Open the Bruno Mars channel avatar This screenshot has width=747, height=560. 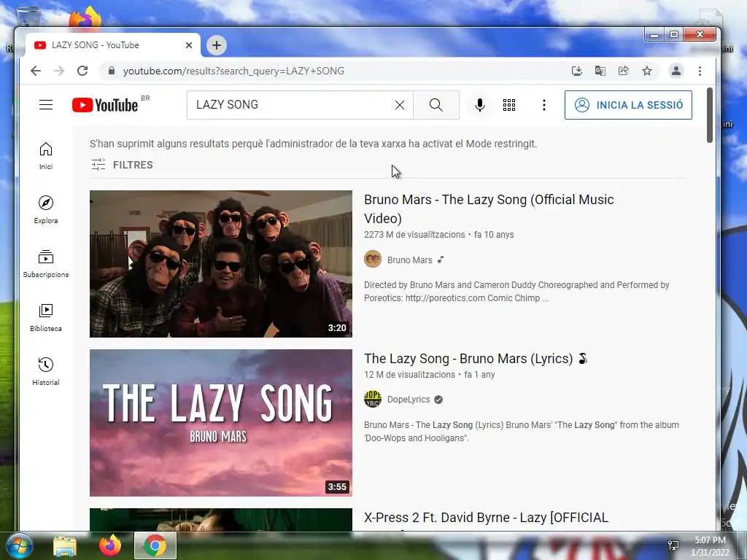tap(373, 259)
